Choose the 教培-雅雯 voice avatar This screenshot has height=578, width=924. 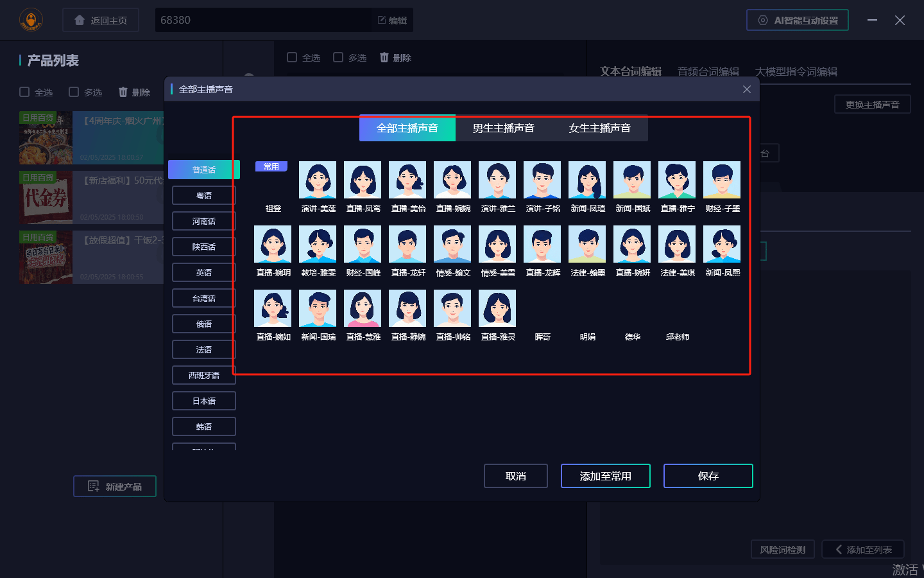318,244
